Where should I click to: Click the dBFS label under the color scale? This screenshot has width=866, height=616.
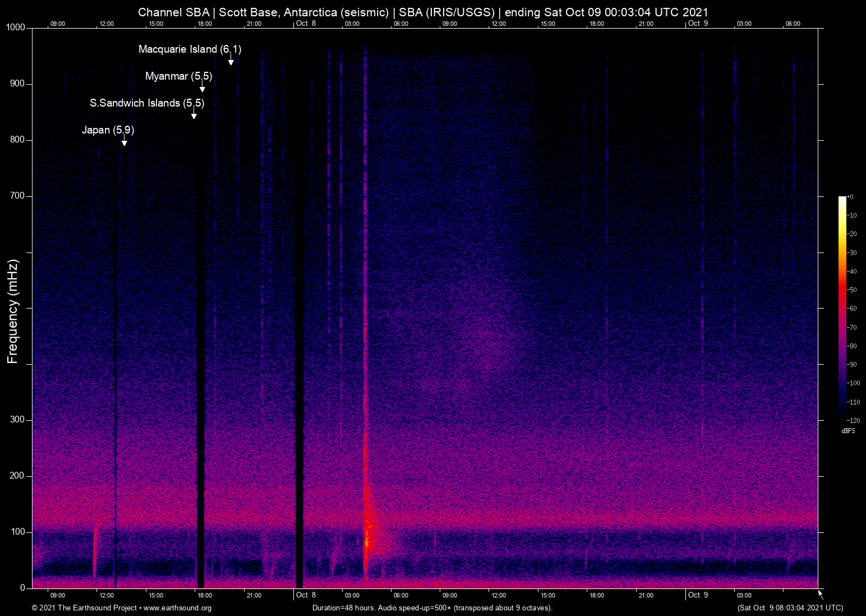tap(848, 431)
